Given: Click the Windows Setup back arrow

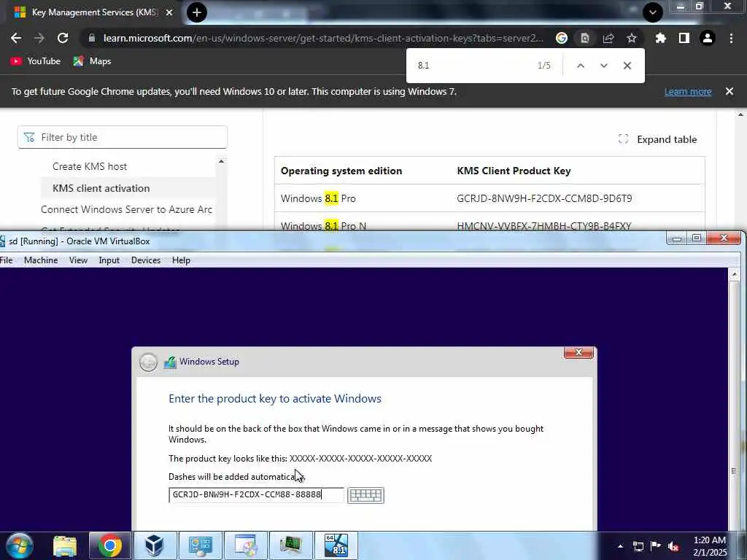Looking at the screenshot, I should (148, 362).
